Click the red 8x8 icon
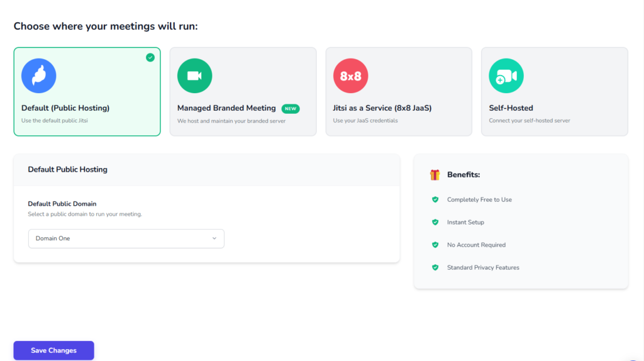Image resolution: width=644 pixels, height=361 pixels. click(x=350, y=75)
